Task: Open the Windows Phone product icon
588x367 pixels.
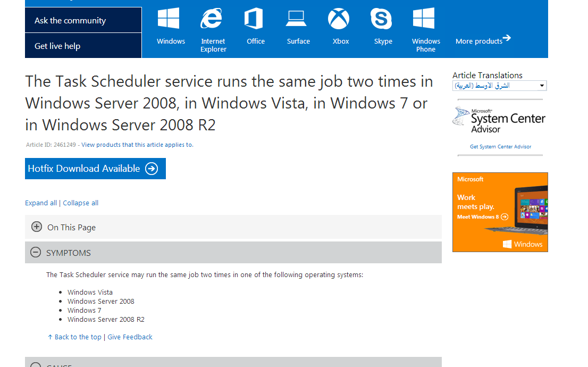Action: click(x=424, y=19)
